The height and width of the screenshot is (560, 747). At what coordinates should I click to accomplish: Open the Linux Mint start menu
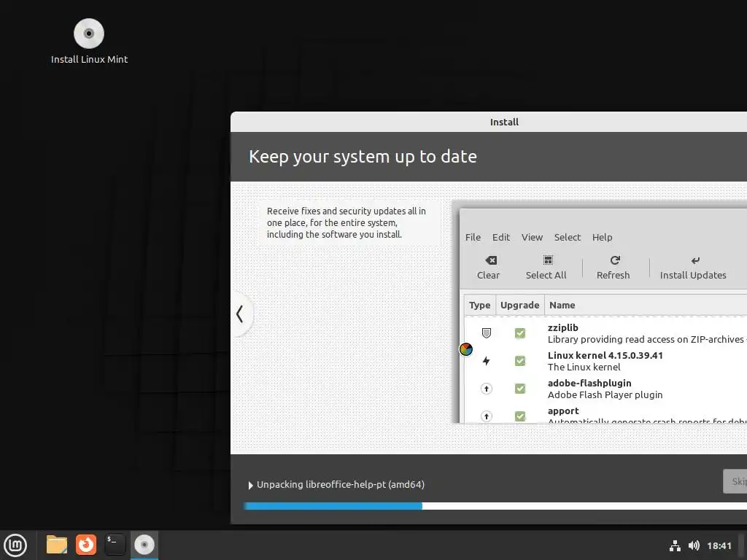tap(15, 545)
